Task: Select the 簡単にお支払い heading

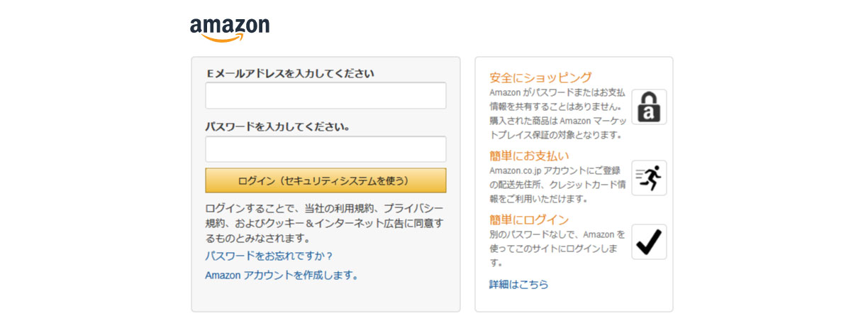Action: 529,156
